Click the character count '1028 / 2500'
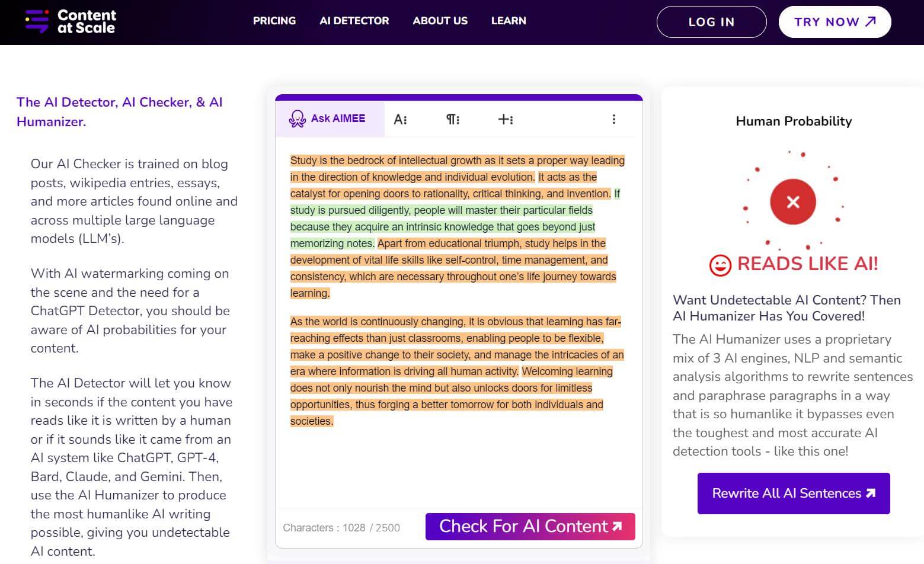This screenshot has height=564, width=924. click(371, 528)
